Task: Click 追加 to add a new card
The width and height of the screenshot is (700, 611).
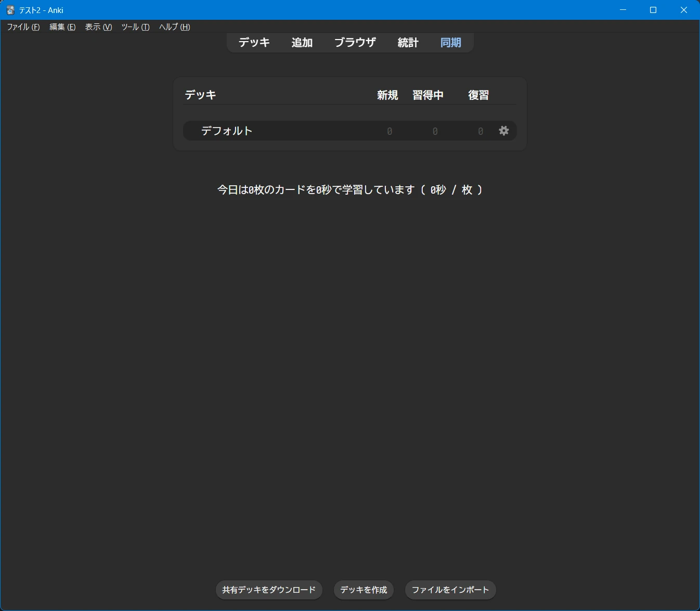Action: 302,43
